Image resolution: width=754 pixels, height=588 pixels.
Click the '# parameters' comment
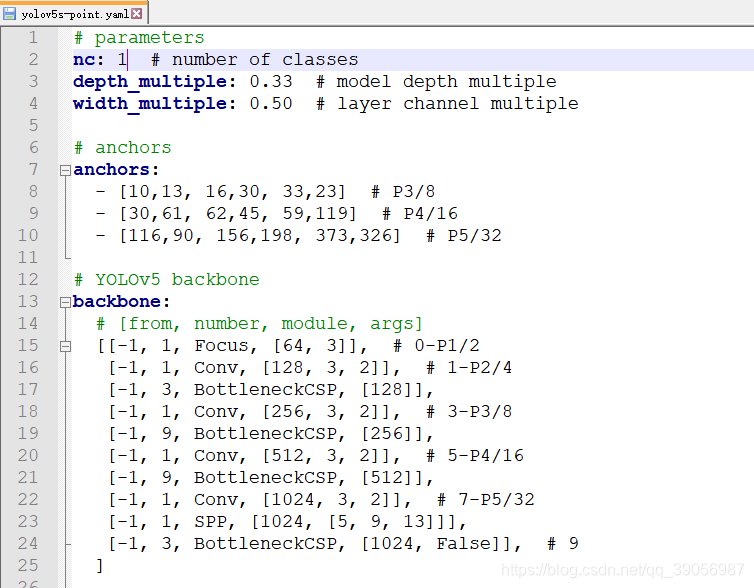(139, 38)
